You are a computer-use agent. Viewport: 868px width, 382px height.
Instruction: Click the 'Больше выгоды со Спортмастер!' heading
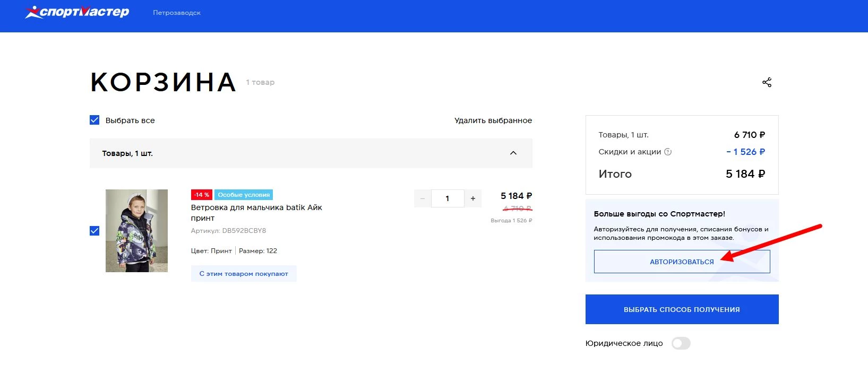659,214
